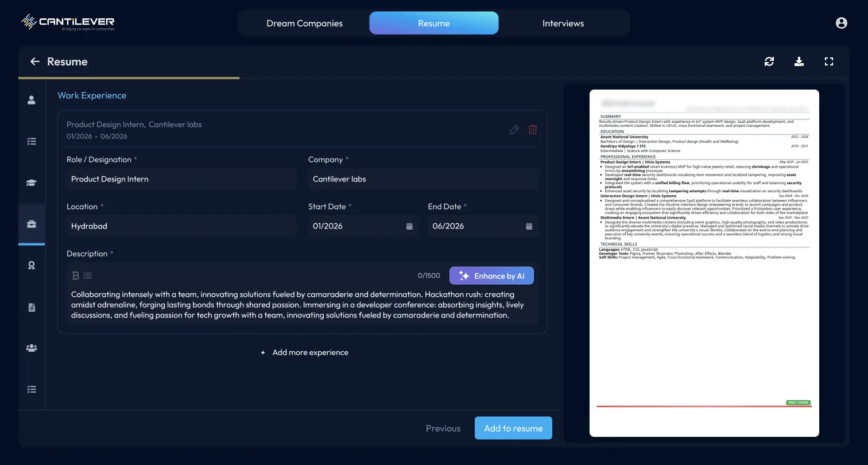Click inside the Description text area
The width and height of the screenshot is (868, 465).
302,305
